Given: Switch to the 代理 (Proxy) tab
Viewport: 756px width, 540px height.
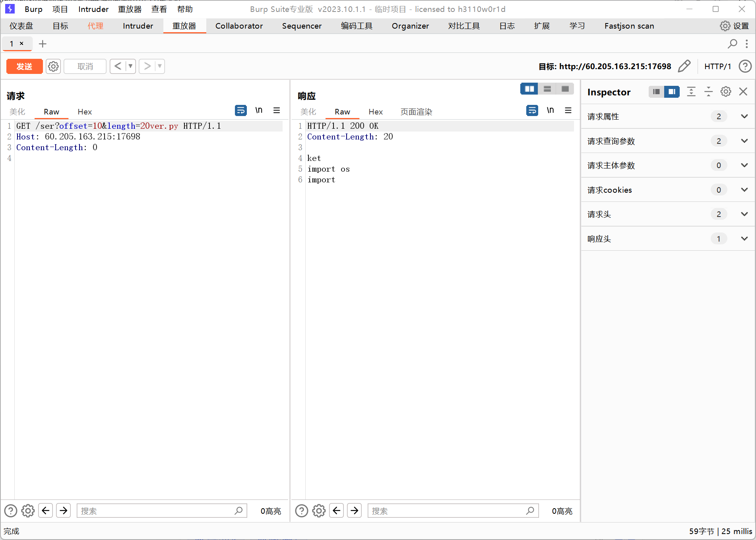Looking at the screenshot, I should point(95,26).
